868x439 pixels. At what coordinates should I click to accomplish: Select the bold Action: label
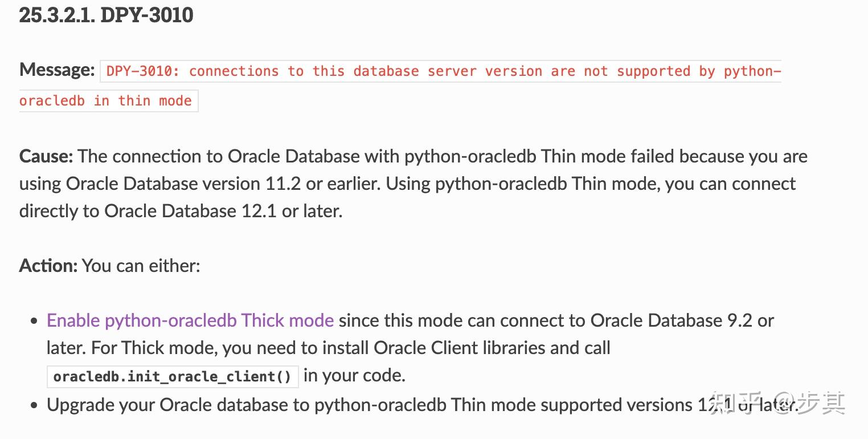(x=48, y=266)
